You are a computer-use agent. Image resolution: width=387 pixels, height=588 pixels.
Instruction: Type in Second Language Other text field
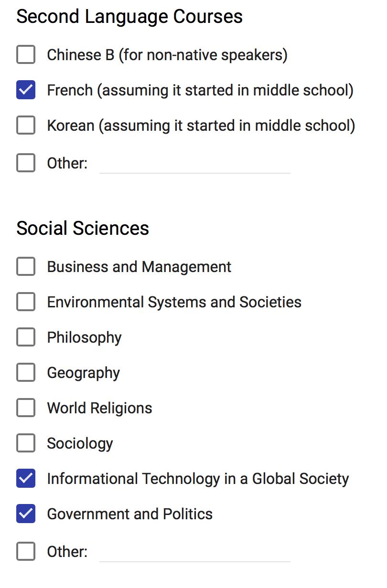194,164
